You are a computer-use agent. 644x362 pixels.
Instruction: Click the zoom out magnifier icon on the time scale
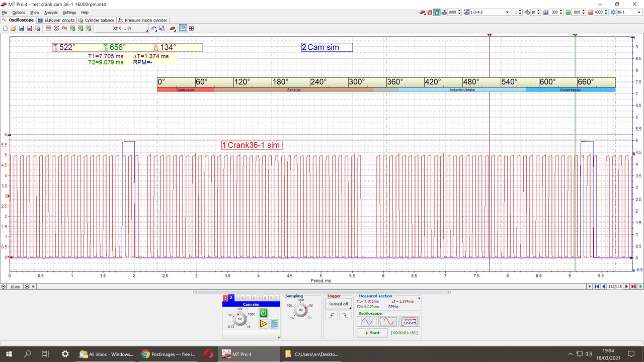(x=4, y=286)
